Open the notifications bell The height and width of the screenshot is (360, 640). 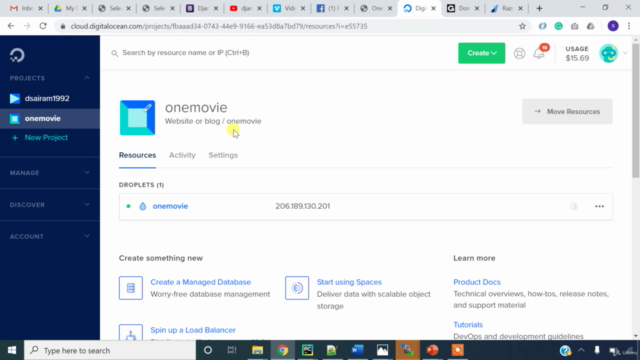539,53
